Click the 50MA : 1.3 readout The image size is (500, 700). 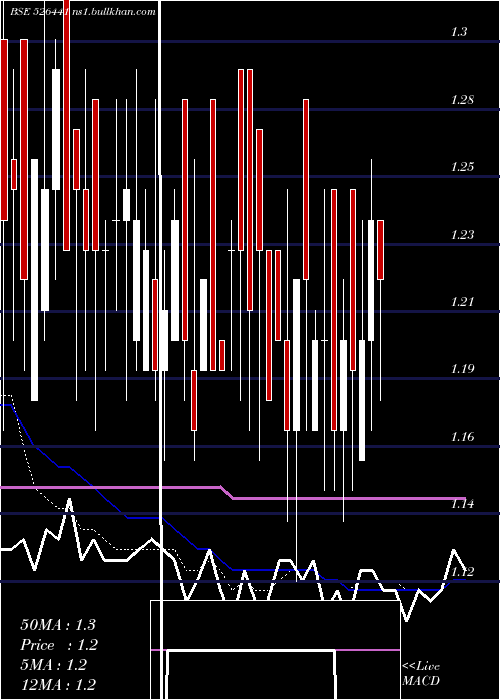[58, 625]
